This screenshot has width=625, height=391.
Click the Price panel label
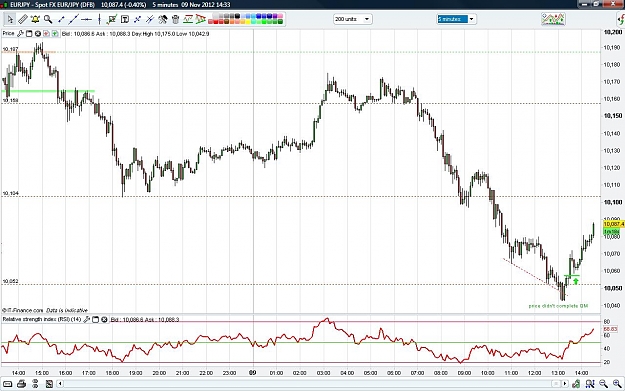tap(8, 33)
